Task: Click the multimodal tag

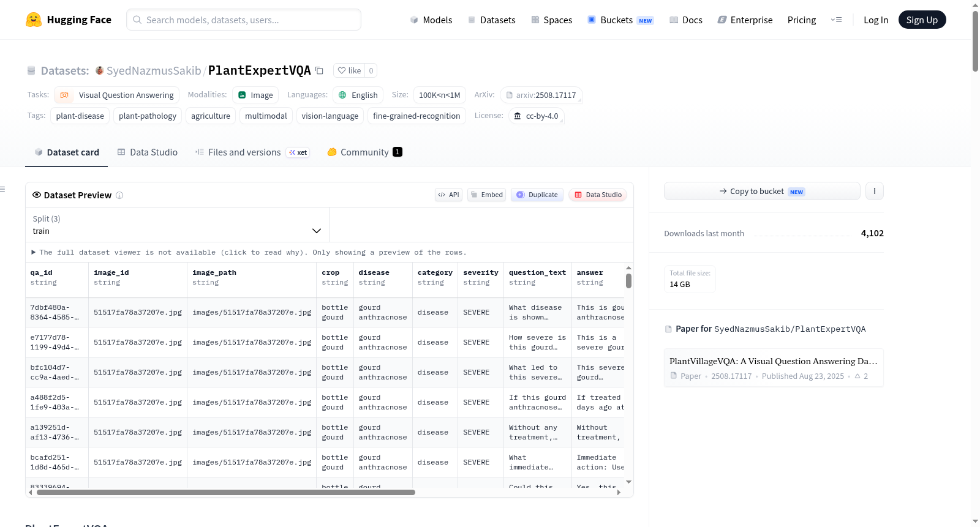Action: point(266,116)
